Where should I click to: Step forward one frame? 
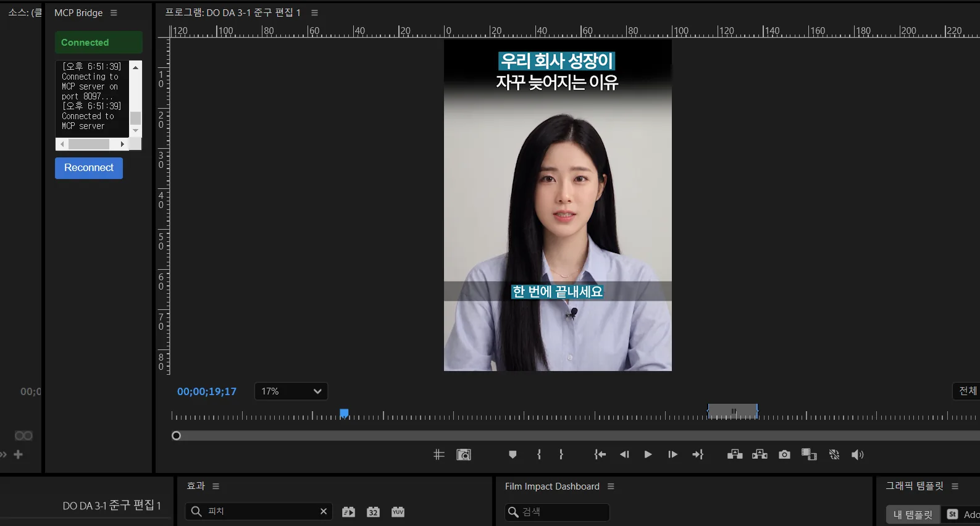pyautogui.click(x=672, y=454)
